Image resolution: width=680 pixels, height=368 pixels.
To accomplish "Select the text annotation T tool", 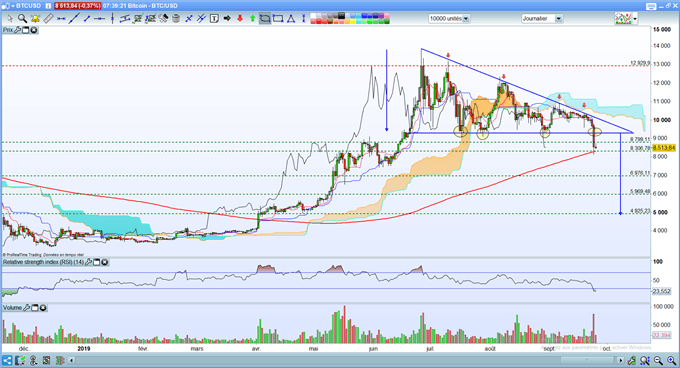I will (214, 19).
